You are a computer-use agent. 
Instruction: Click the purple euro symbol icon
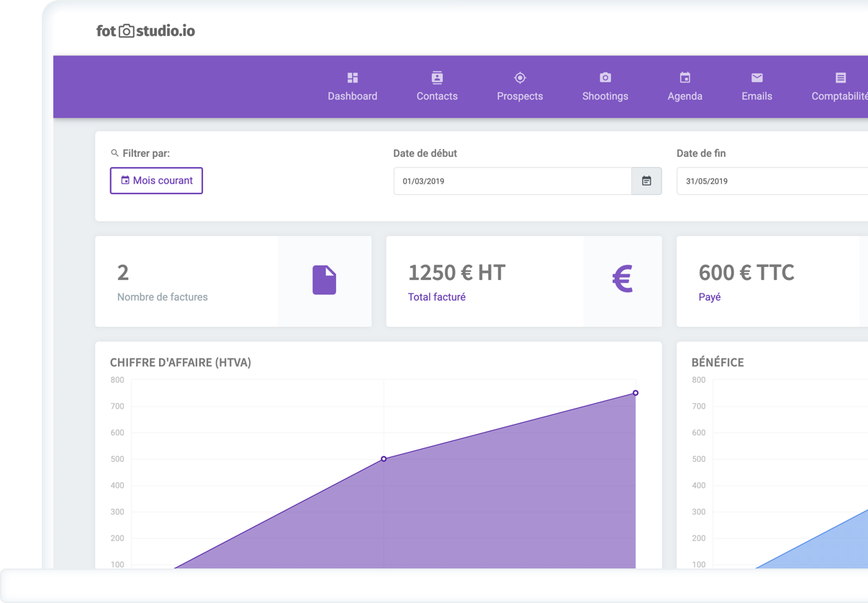(622, 279)
